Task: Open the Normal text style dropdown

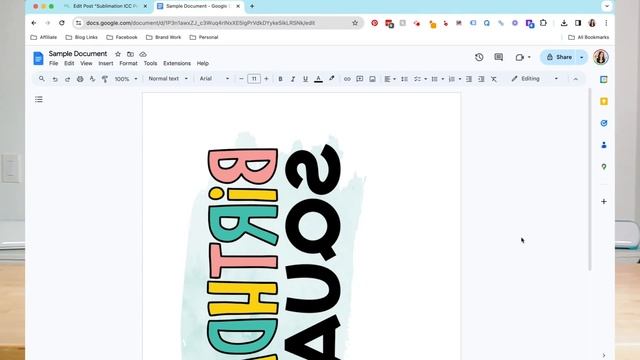Action: click(x=168, y=79)
